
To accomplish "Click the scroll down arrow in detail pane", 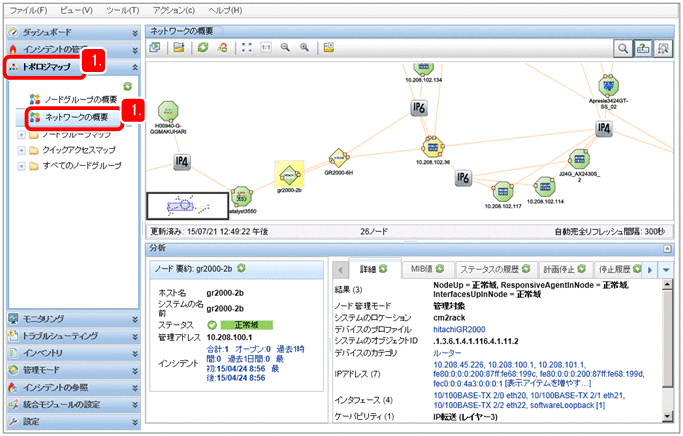I will pos(667,416).
